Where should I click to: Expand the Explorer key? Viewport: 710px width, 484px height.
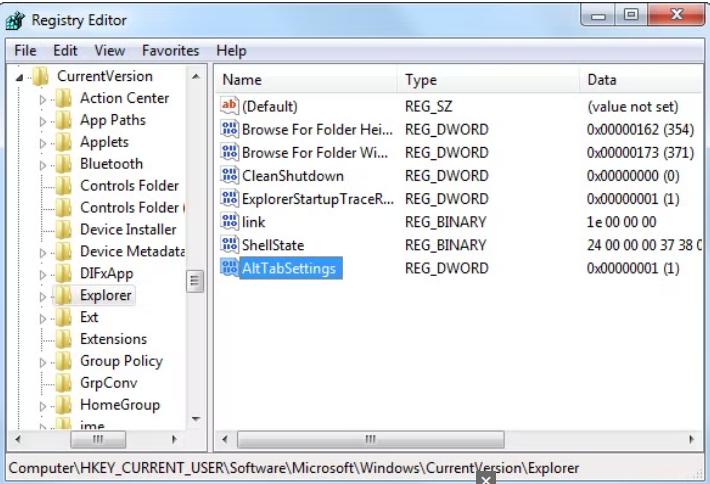point(43,297)
